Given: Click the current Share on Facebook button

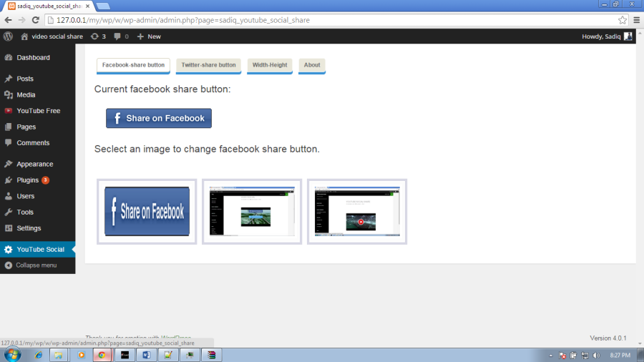Looking at the screenshot, I should pos(159,118).
